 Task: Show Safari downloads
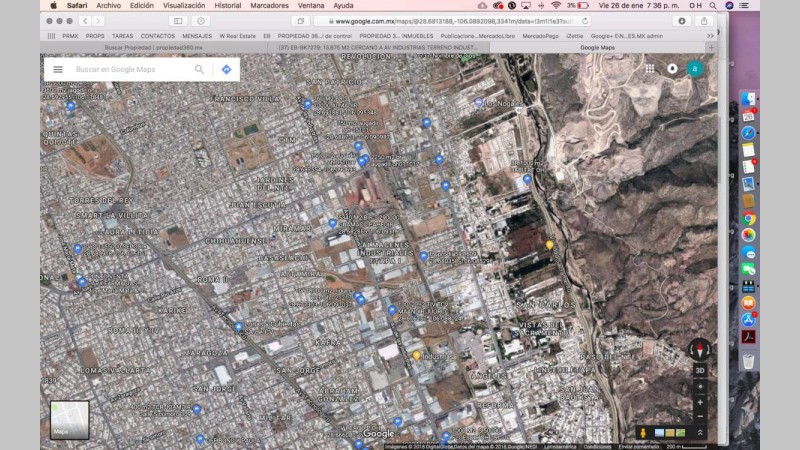point(682,21)
